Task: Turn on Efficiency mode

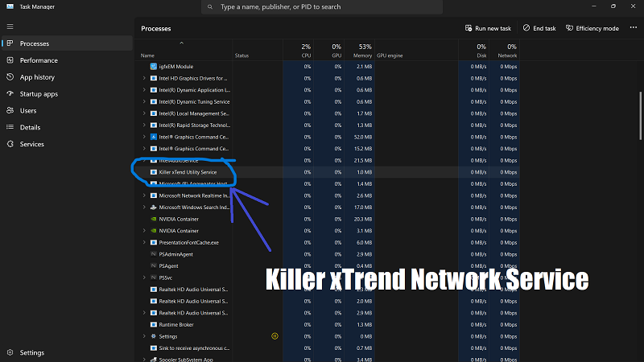Action: click(x=592, y=28)
